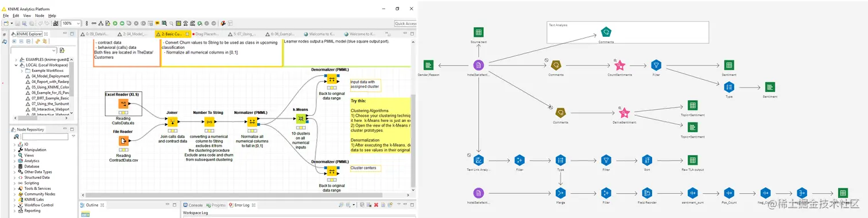The width and height of the screenshot is (868, 218).
Task: Select the purple hotelSatisfaction source node at top
Action: coord(478,66)
